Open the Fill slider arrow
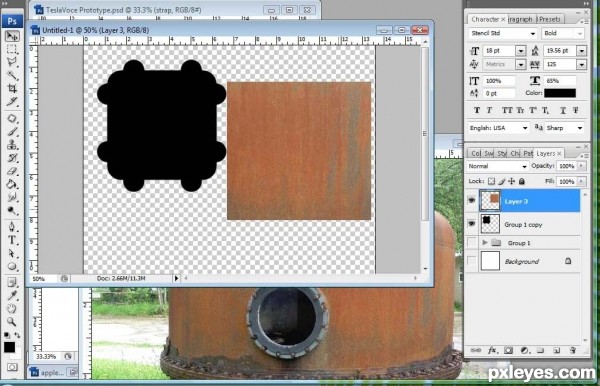600x386 pixels. pyautogui.click(x=582, y=181)
